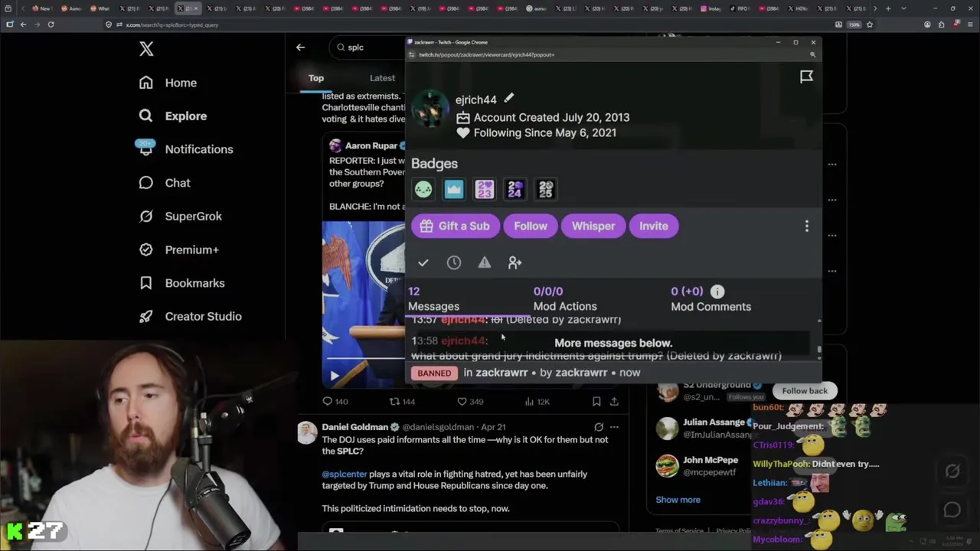Click the 12K views analytics icon
This screenshot has height=551, width=980.
(x=537, y=401)
